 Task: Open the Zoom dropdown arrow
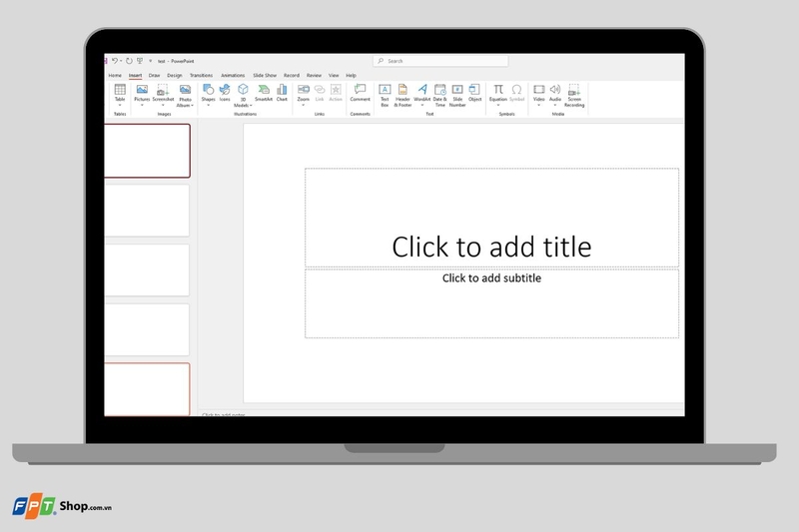tap(304, 106)
